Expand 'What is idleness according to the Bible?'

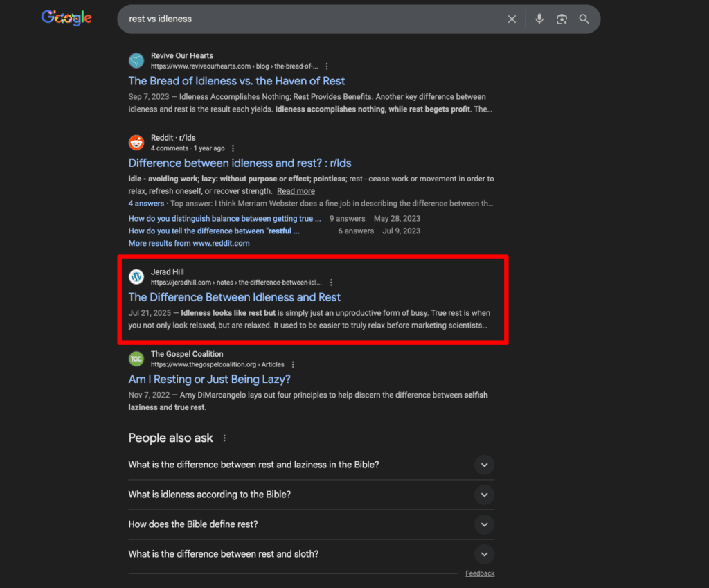pos(484,495)
